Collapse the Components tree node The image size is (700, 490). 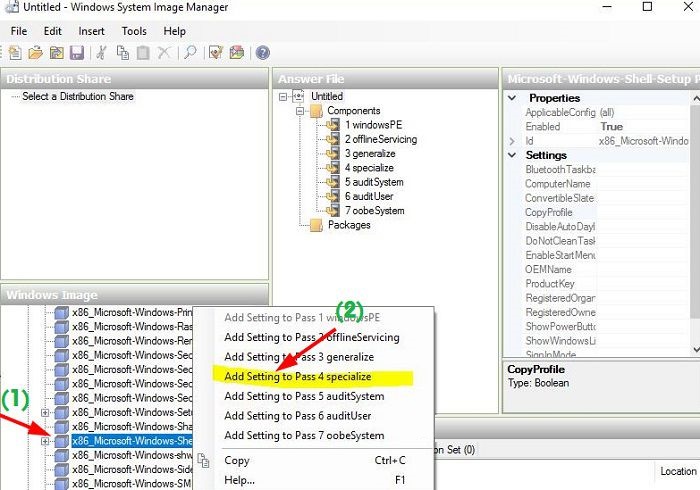[300, 111]
